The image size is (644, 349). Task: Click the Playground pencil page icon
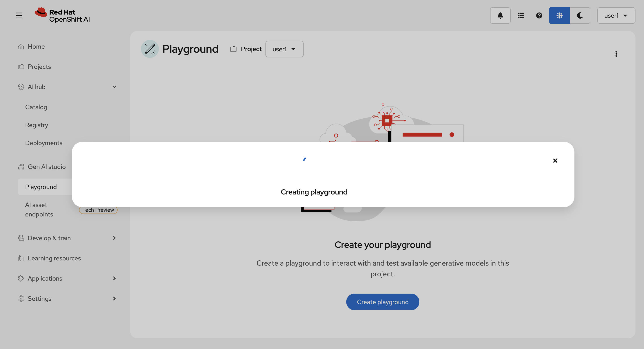(150, 49)
